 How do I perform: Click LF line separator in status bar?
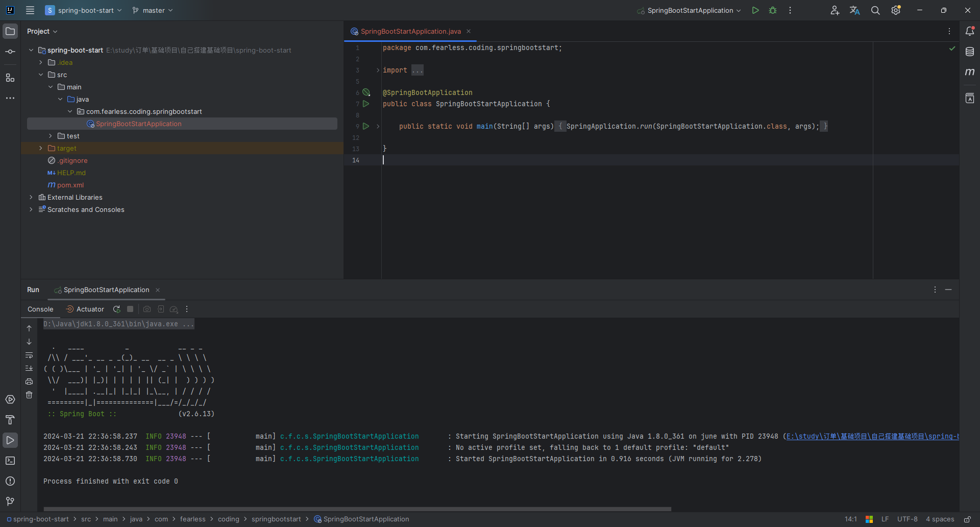[x=885, y=519]
